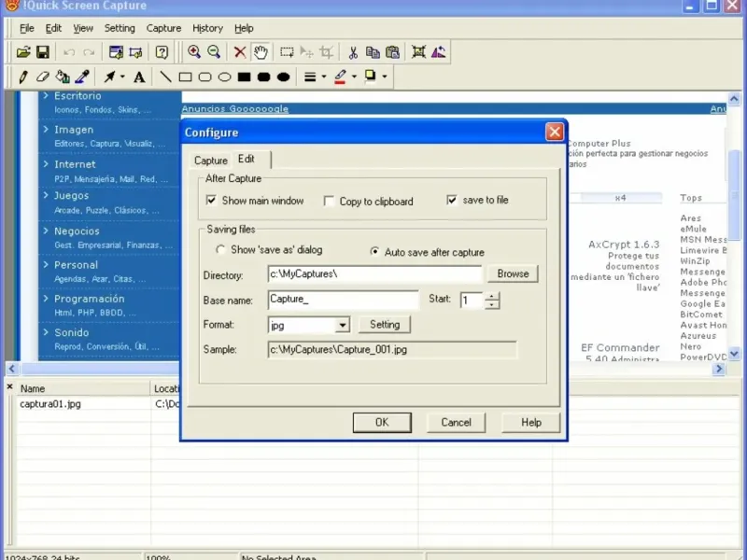The width and height of the screenshot is (747, 560).
Task: Click the Directory input field
Action: click(x=375, y=274)
